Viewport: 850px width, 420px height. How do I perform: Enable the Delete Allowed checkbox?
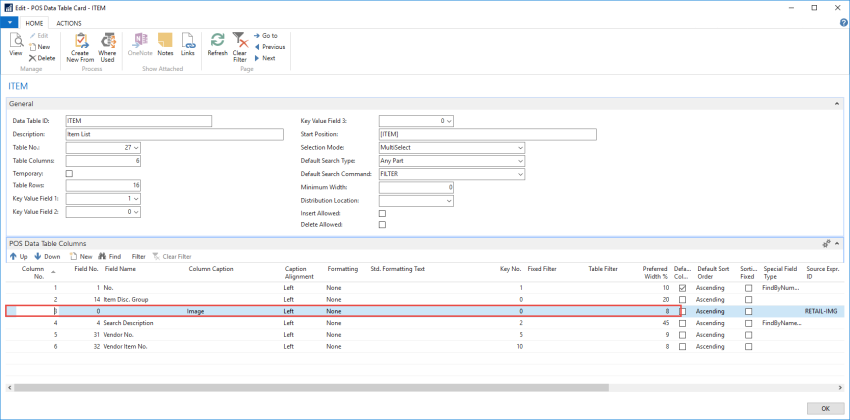382,224
